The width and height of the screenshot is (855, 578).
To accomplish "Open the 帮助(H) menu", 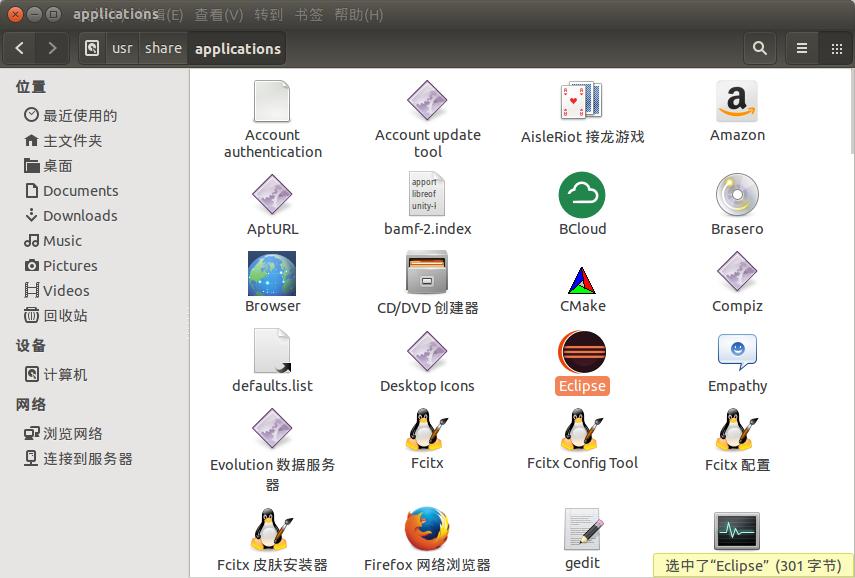I will pyautogui.click(x=358, y=15).
